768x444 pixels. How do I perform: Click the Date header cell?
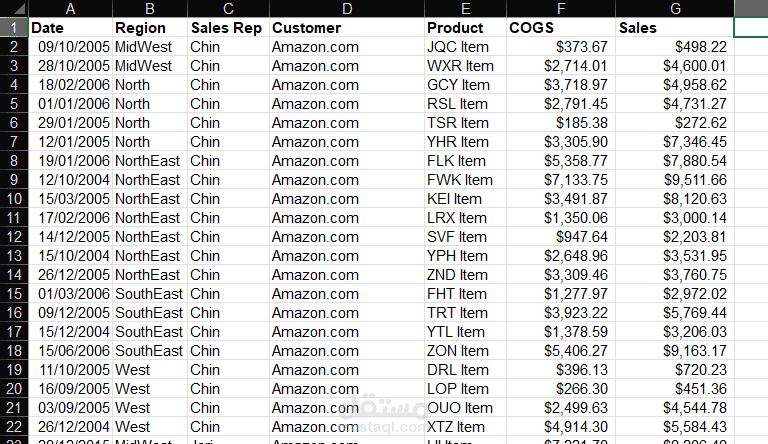(71, 27)
